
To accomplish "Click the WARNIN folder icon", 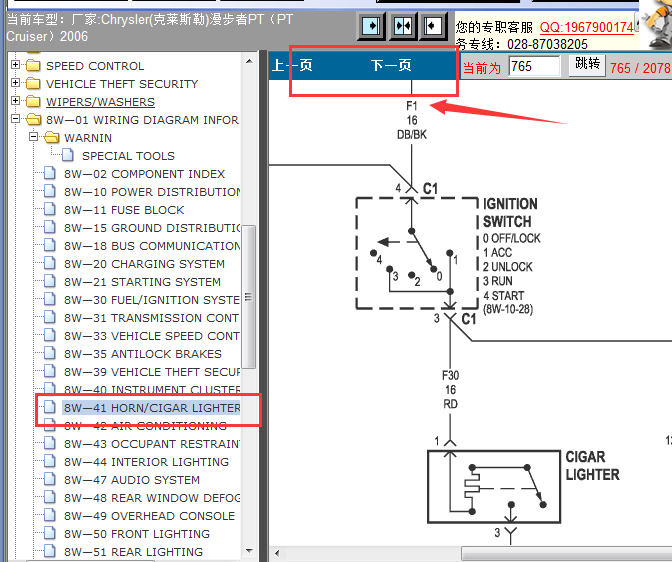I will point(51,138).
